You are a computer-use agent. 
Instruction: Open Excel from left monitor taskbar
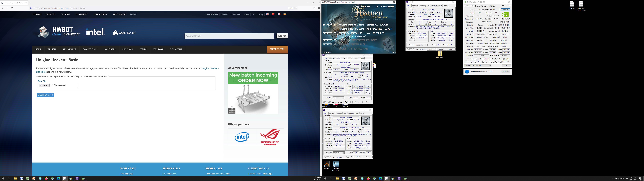pyautogui.click(x=28, y=178)
